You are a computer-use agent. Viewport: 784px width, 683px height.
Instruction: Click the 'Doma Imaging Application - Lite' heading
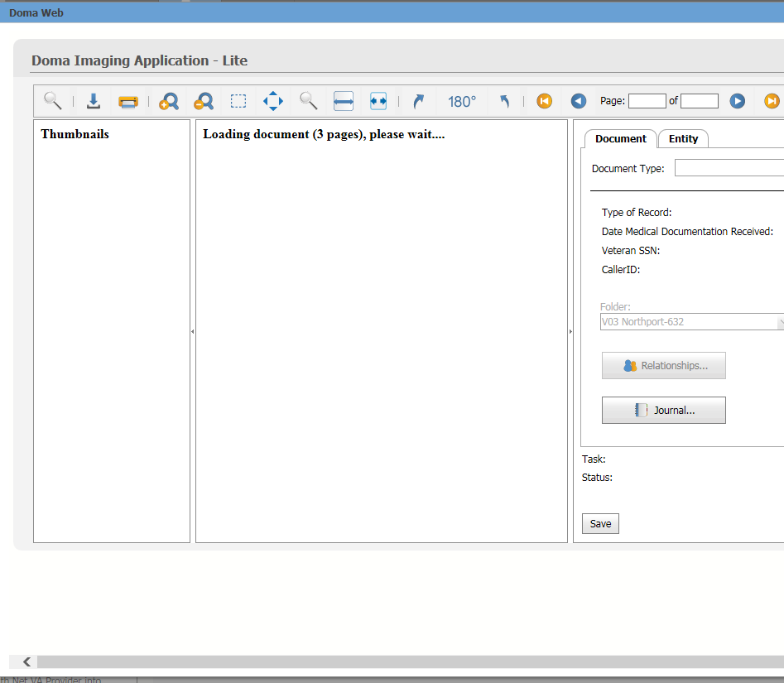point(140,60)
